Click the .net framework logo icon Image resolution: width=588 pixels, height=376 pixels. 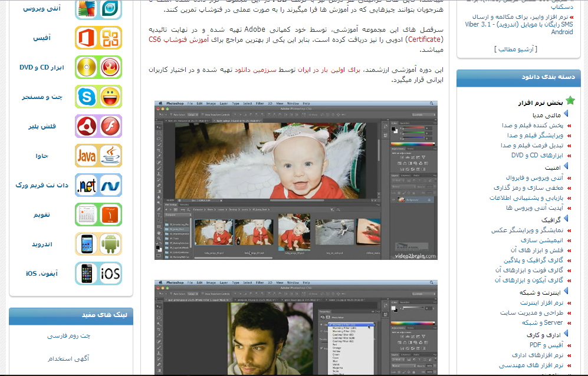[87, 185]
